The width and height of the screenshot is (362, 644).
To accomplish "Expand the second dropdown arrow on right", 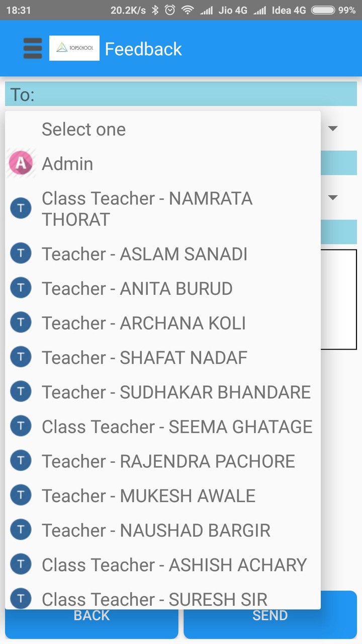I will click(332, 198).
